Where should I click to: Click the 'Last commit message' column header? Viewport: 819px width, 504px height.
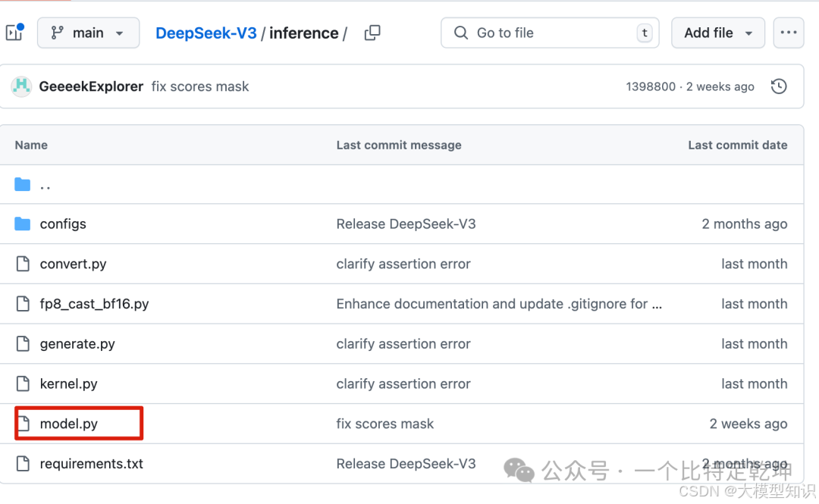click(x=399, y=146)
